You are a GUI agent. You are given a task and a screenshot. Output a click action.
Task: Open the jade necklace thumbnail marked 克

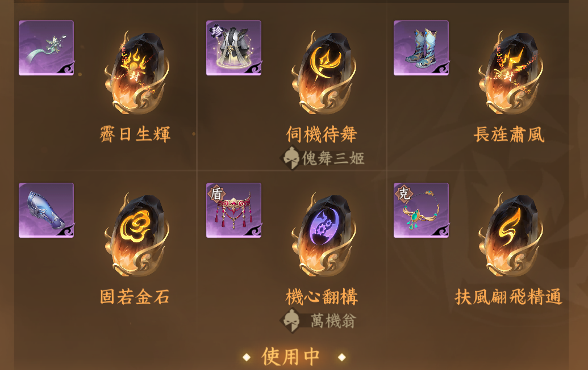[421, 210]
